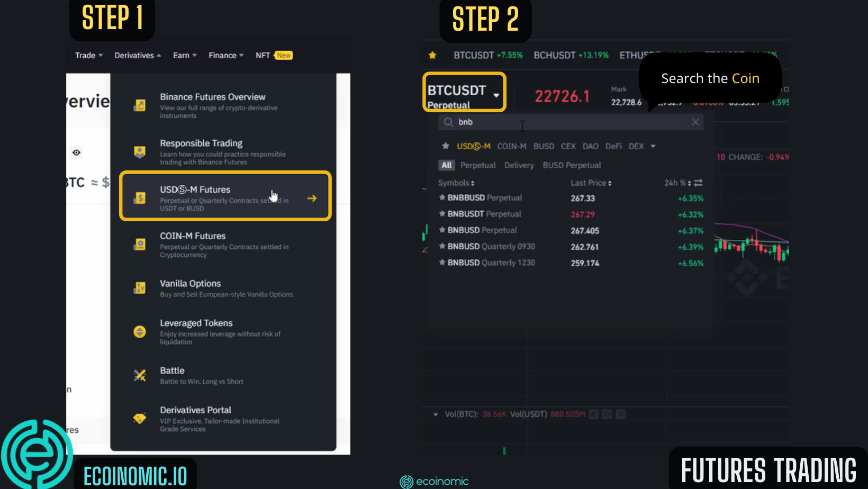Expand the BTCUSDT Perpetual pair selector
The image size is (868, 489).
[x=464, y=92]
